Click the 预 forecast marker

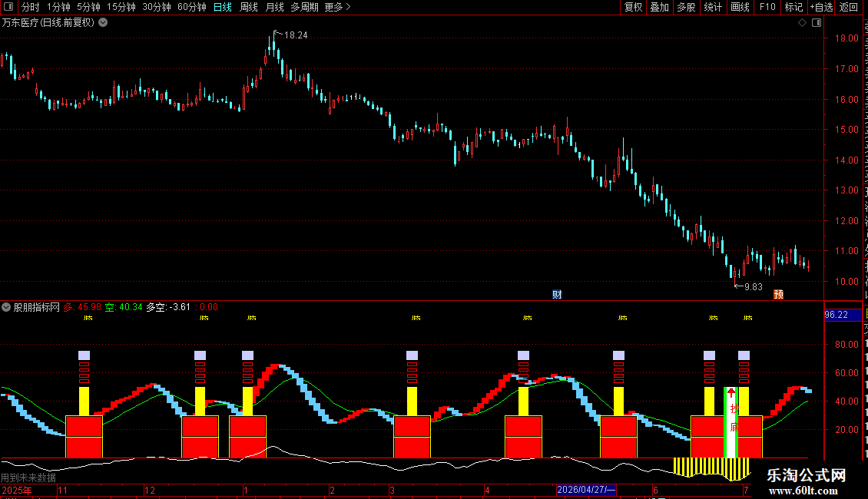click(x=778, y=294)
